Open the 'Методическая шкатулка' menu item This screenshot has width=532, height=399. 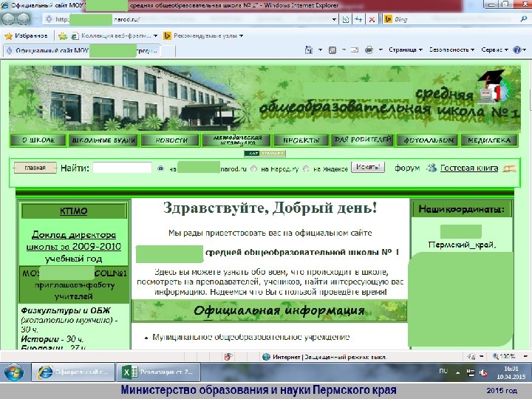[x=236, y=140]
